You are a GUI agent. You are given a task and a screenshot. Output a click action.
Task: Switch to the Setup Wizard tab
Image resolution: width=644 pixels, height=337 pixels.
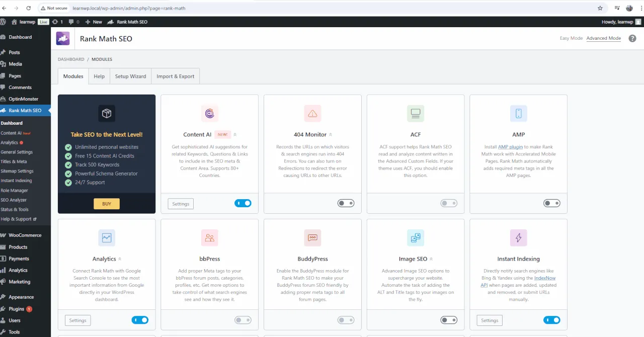point(130,76)
